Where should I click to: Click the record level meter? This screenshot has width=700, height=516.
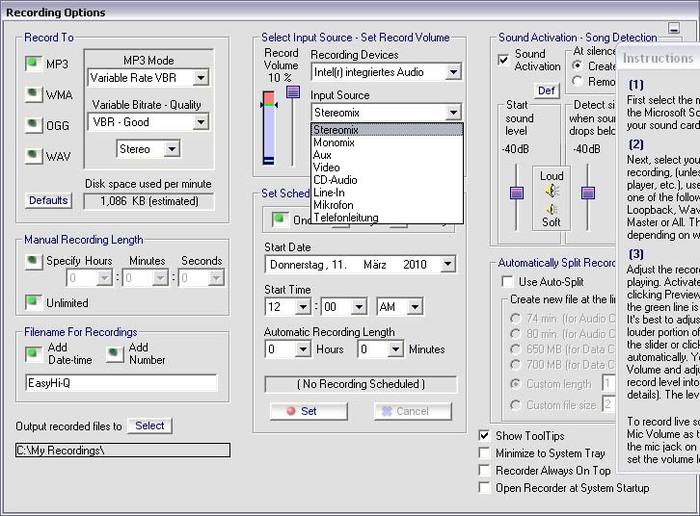point(269,128)
